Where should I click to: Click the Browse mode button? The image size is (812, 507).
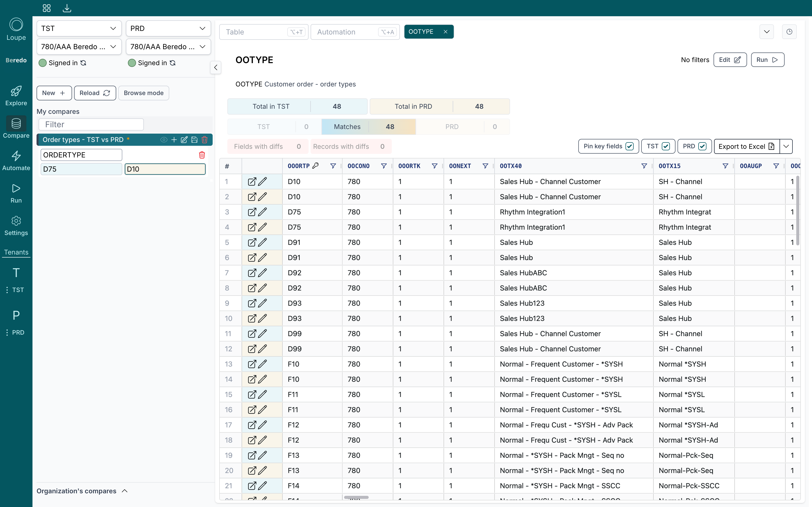coord(144,93)
